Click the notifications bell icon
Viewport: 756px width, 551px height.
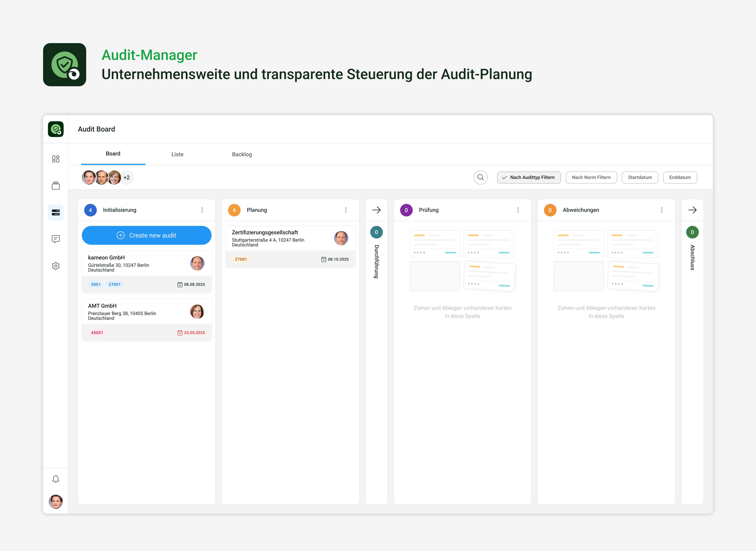click(56, 479)
